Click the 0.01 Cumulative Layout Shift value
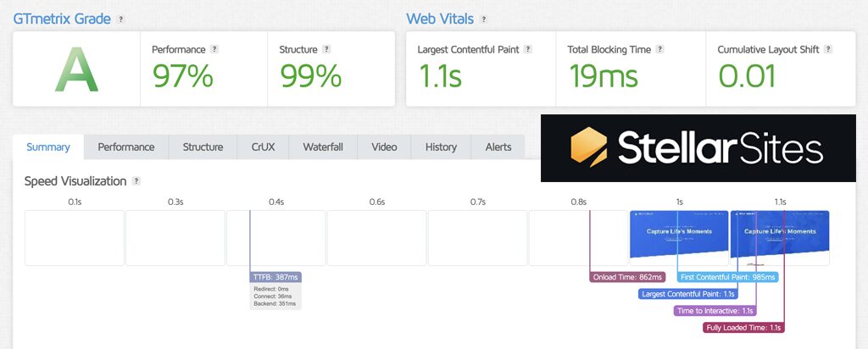This screenshot has height=349, width=868. (747, 75)
